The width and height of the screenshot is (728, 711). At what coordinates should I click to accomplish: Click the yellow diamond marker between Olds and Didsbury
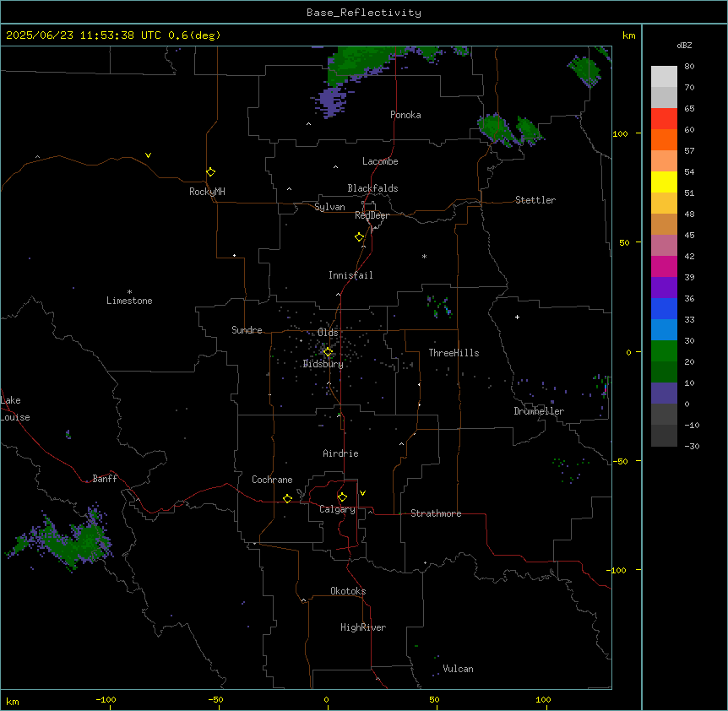click(328, 352)
